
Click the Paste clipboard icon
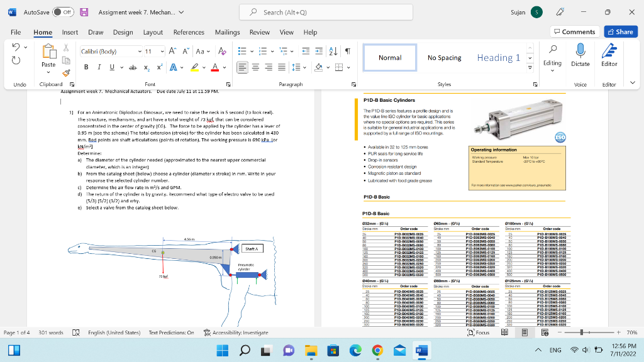(x=48, y=52)
